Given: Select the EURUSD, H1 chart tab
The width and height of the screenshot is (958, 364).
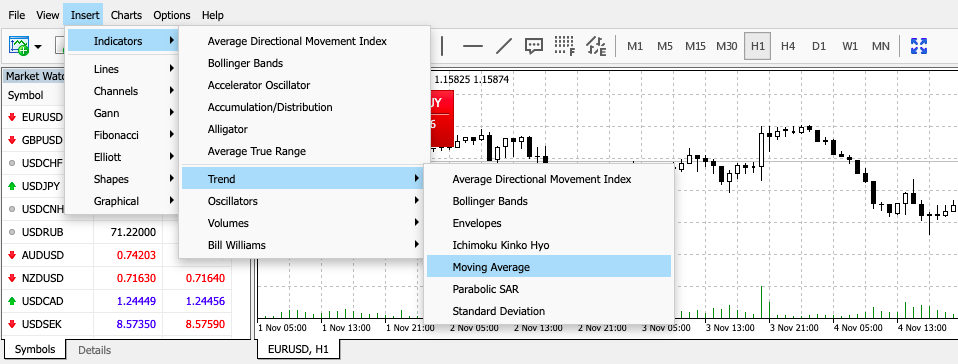Looking at the screenshot, I should click(x=298, y=349).
